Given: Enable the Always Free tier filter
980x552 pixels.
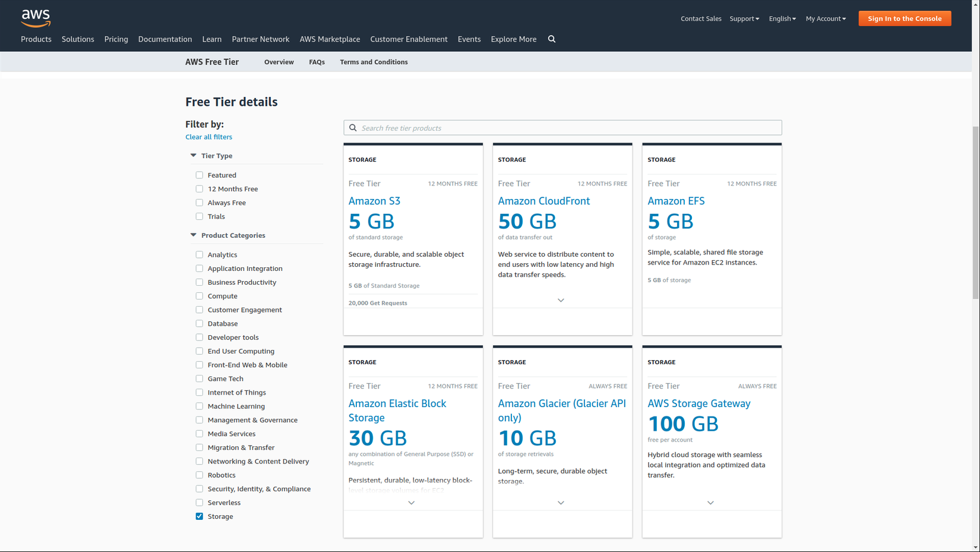Looking at the screenshot, I should point(200,203).
